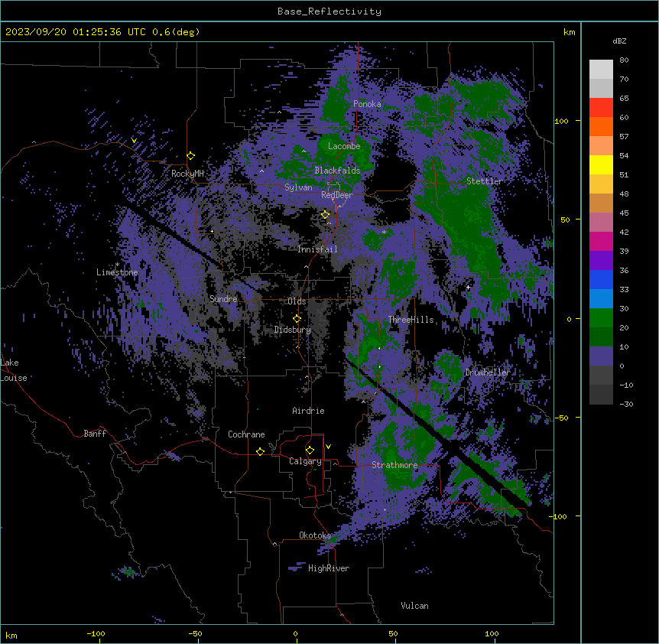Click the RockyMH label
The height and width of the screenshot is (644, 659).
point(187,174)
